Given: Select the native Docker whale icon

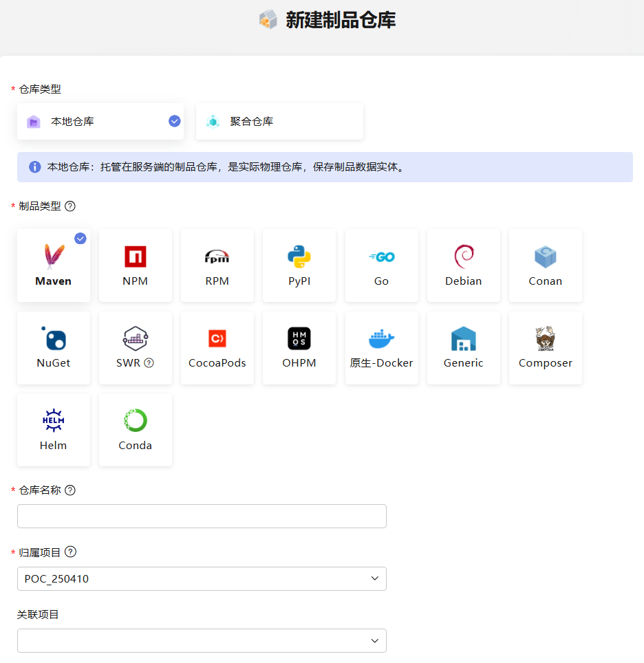Looking at the screenshot, I should (382, 338).
